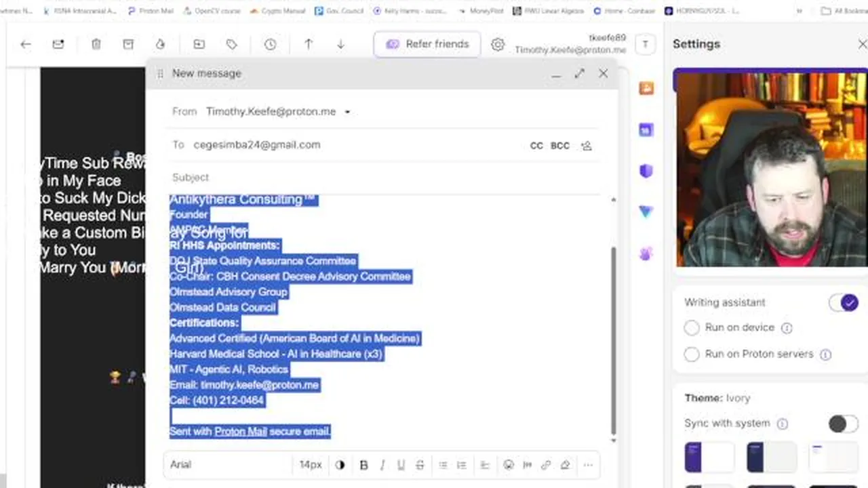
Task: Mark message as spam flame icon
Action: coord(160,44)
